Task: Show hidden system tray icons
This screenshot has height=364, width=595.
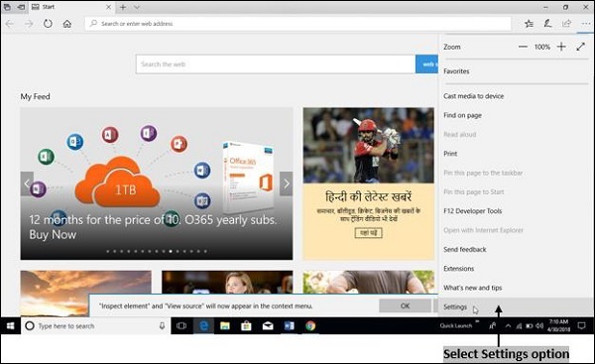Action: [x=508, y=326]
